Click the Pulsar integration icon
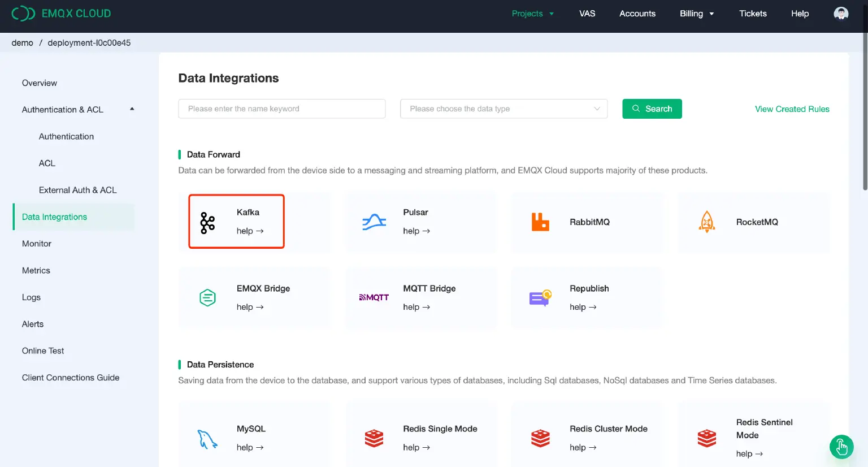868x467 pixels. [374, 222]
